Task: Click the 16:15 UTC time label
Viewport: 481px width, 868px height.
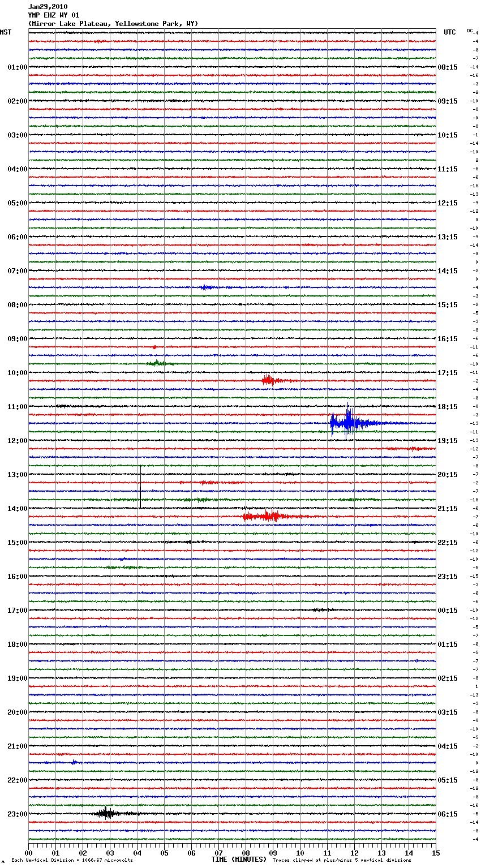Action: point(448,339)
